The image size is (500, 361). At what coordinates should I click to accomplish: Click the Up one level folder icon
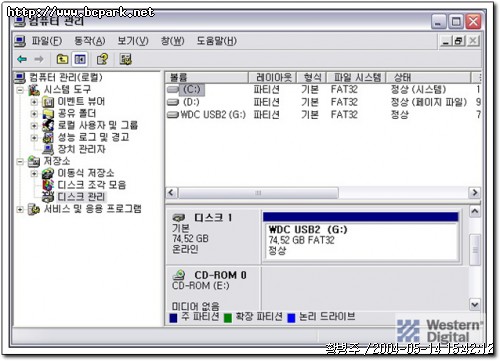[62, 59]
